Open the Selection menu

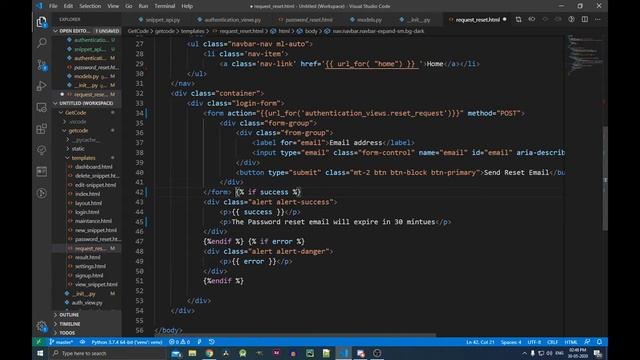pos(90,6)
